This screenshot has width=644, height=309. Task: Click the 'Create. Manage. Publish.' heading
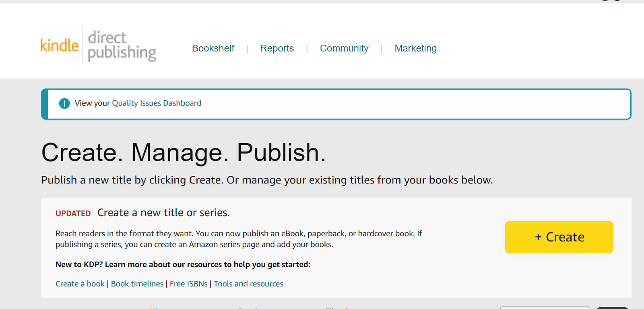pos(184,152)
